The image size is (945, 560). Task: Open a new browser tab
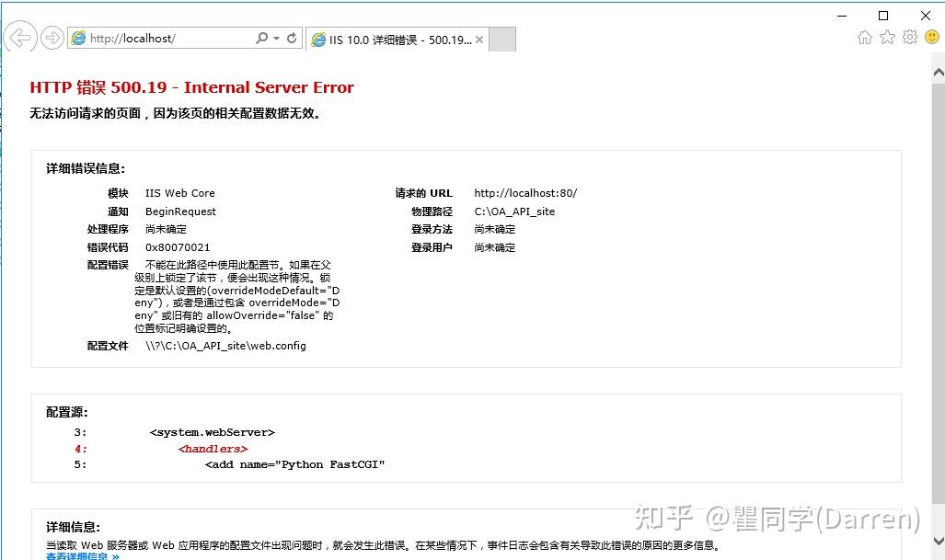[501, 39]
